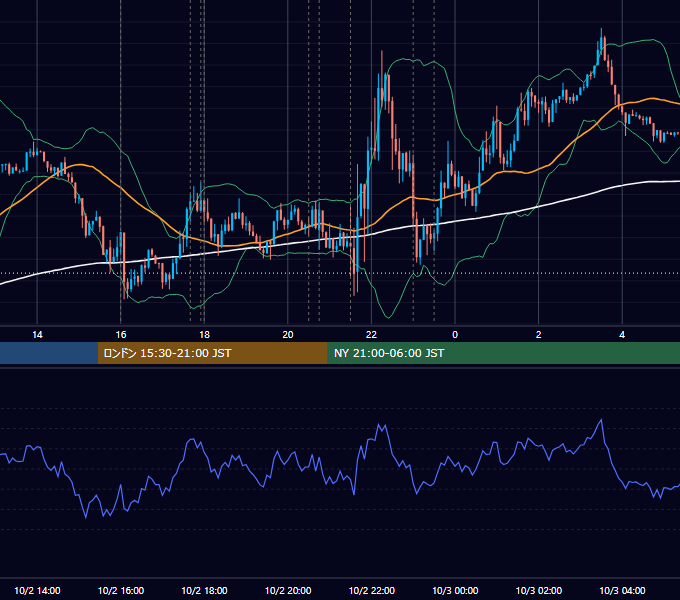Click the 10/2 20:00 timestamp label
680x600 pixels.
tap(288, 590)
